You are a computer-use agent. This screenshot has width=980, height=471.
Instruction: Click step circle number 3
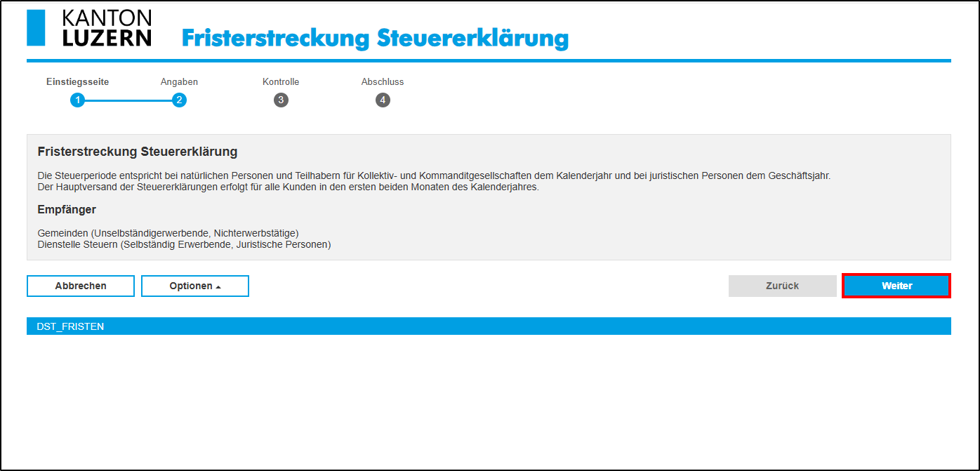281,100
